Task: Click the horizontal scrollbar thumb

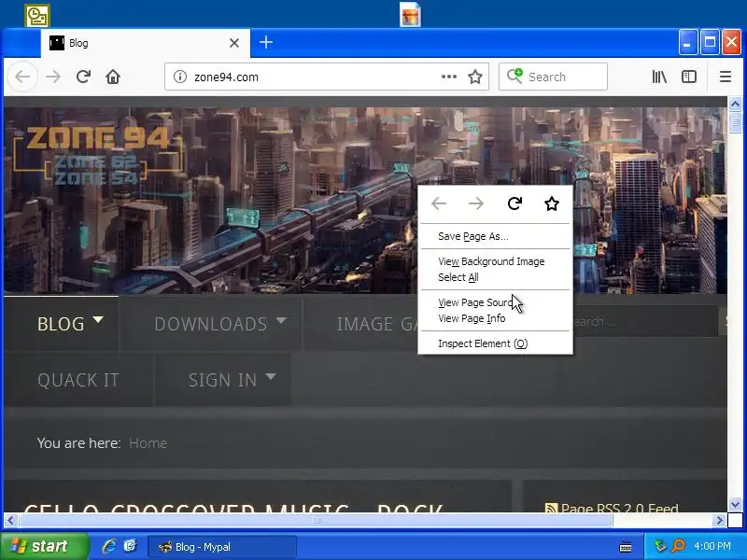Action: coord(316,521)
